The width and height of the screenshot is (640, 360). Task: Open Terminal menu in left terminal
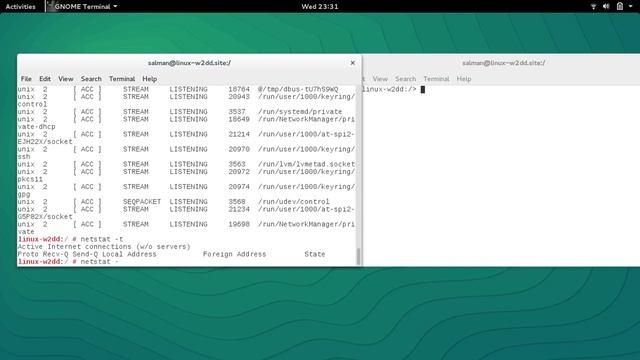pyautogui.click(x=122, y=79)
